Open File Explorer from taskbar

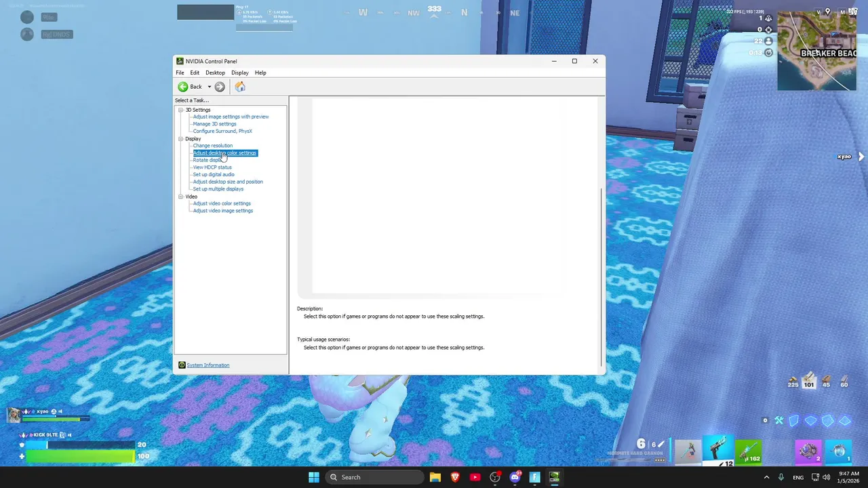435,477
